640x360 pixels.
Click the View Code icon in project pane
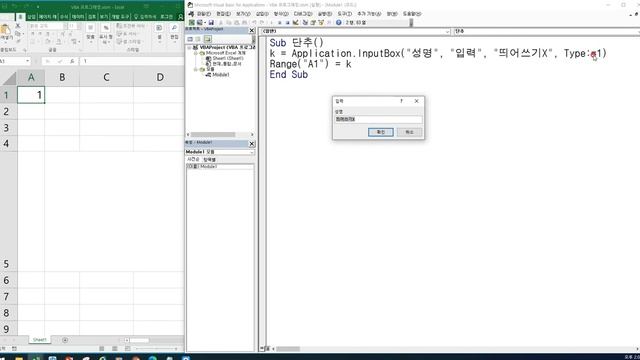click(190, 39)
